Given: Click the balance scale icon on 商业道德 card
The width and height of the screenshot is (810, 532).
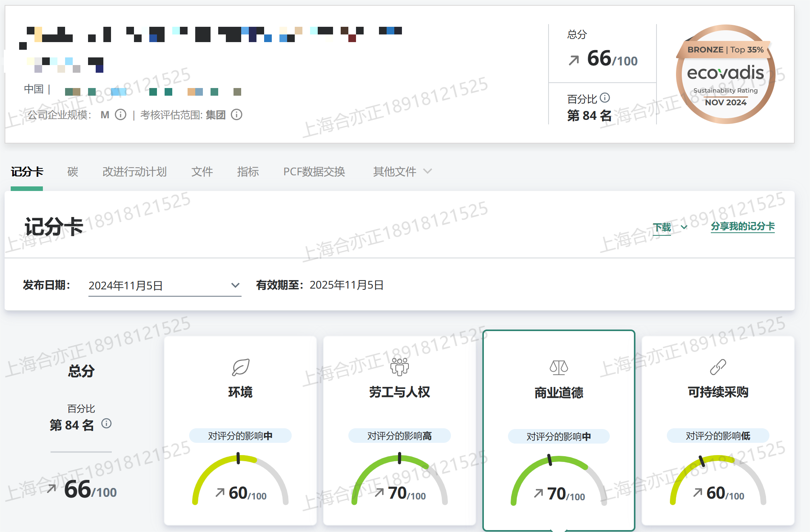Looking at the screenshot, I should point(559,367).
